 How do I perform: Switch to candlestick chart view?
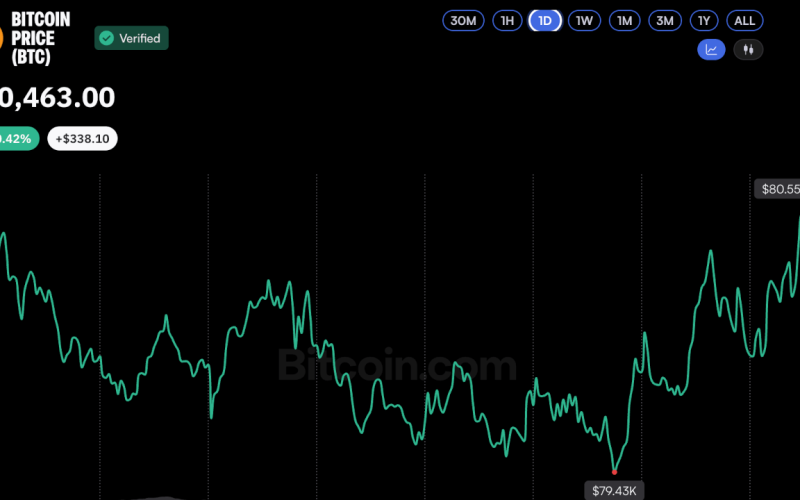[748, 49]
